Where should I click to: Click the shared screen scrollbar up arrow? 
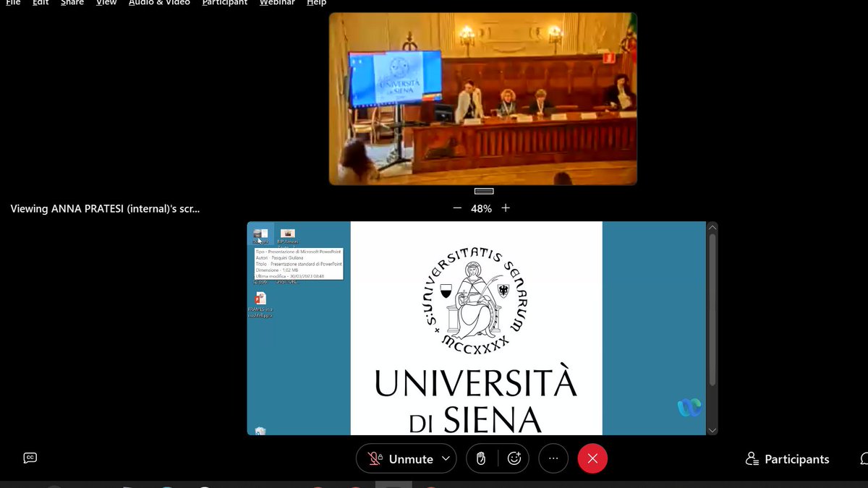pos(712,227)
